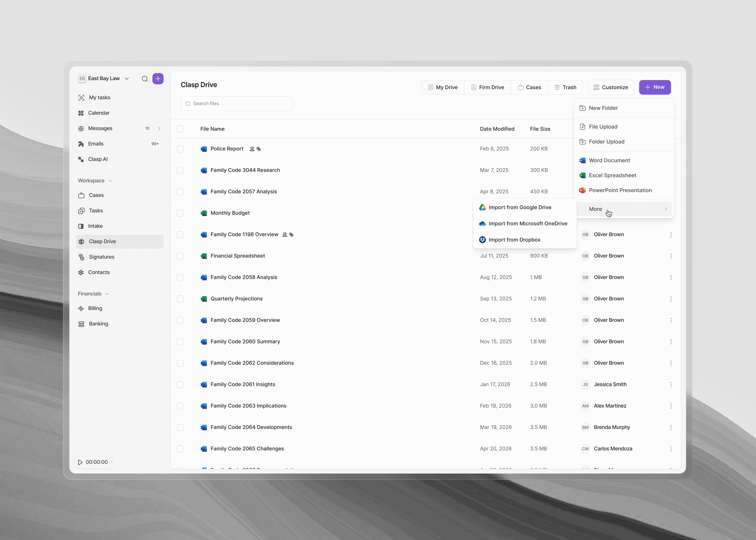Screen dimensions: 756x540
Task: Toggle the select-all checkbox in header
Action: pyautogui.click(x=180, y=129)
